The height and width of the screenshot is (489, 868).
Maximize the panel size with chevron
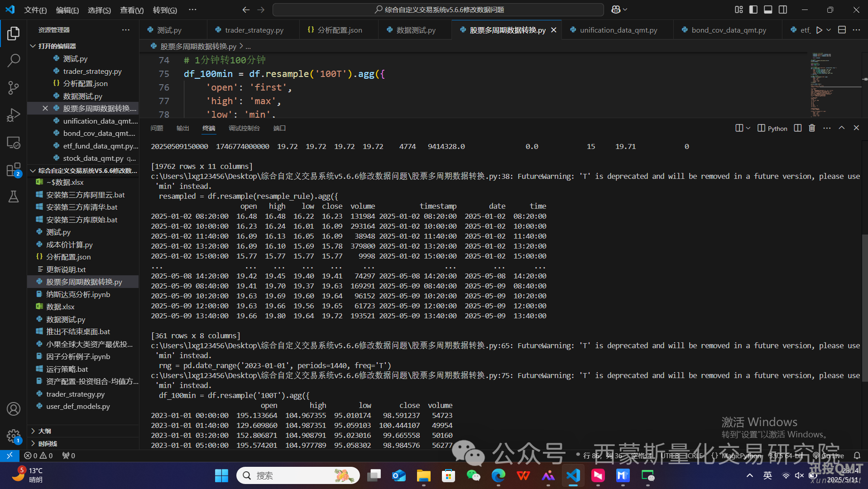pos(841,128)
